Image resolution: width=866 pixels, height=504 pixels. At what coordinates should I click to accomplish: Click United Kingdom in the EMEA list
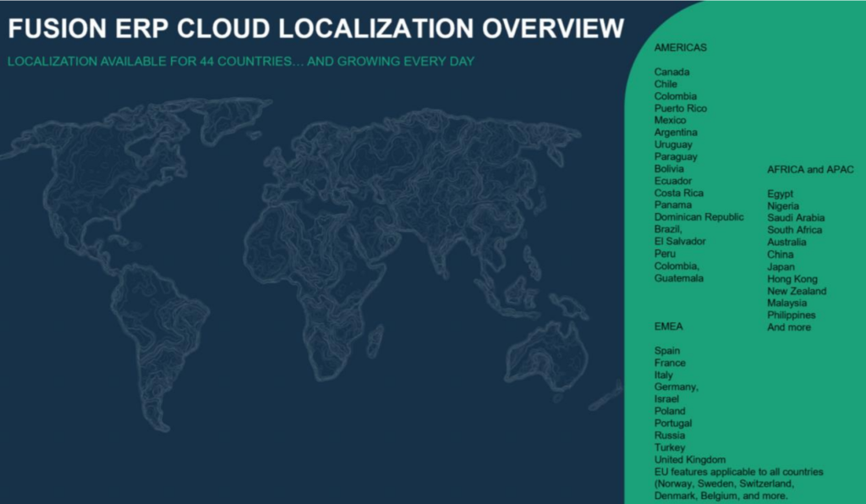[x=689, y=460]
